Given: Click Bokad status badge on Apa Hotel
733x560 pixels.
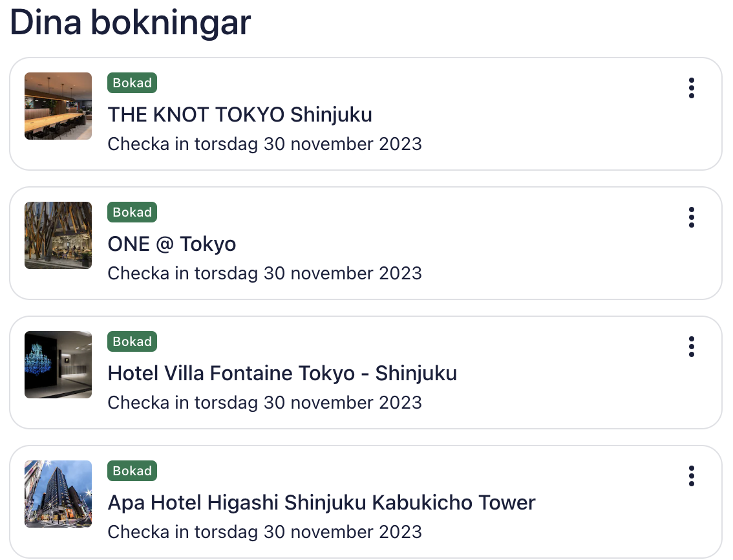Looking at the screenshot, I should (132, 471).
